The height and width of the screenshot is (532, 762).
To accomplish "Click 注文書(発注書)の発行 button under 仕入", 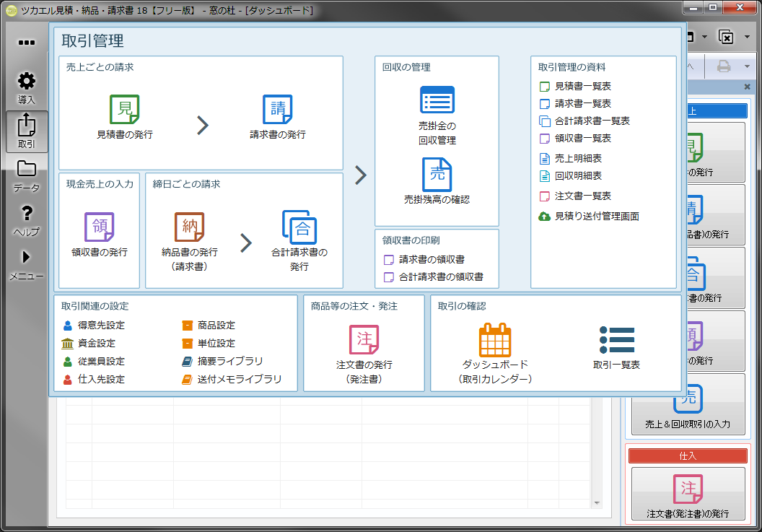I will [x=688, y=494].
